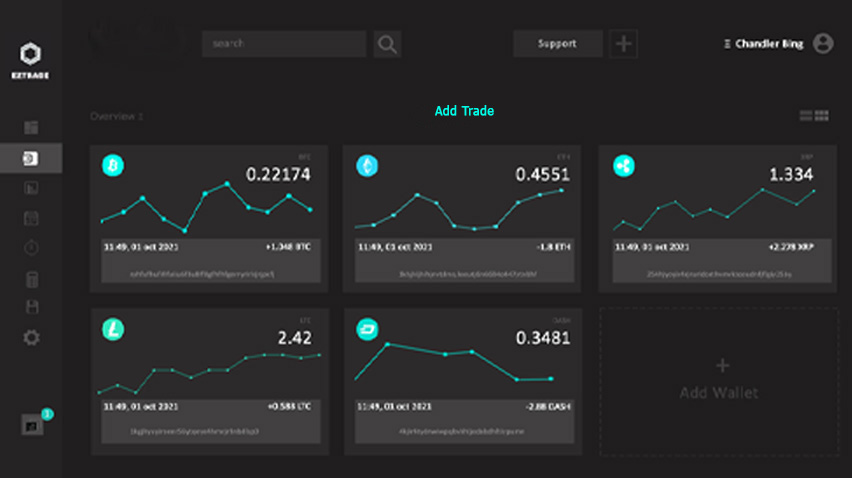
Task: Click the Litecoin coin icon
Action: click(x=113, y=328)
